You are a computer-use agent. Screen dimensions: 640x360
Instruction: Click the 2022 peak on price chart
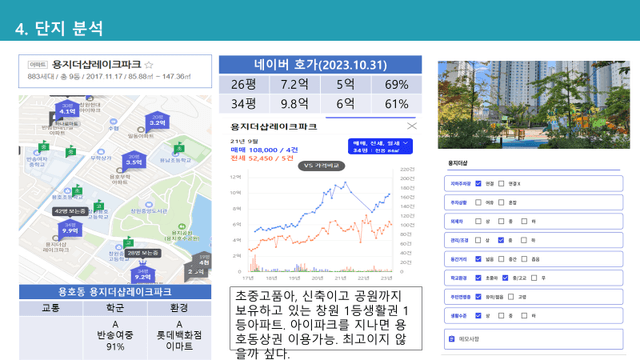(x=345, y=183)
